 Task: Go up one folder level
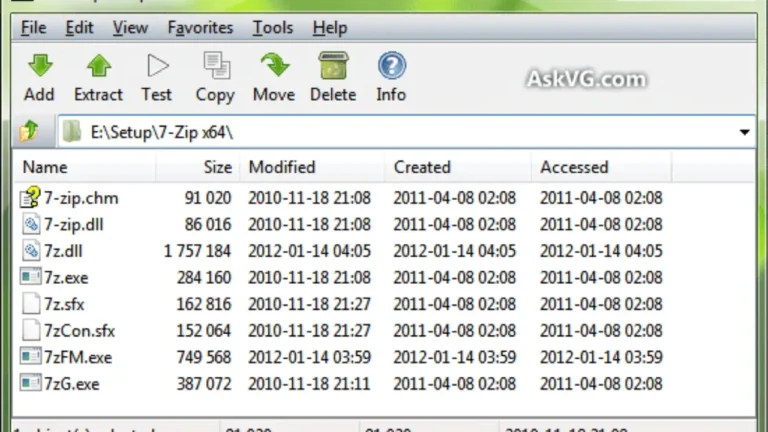click(29, 132)
